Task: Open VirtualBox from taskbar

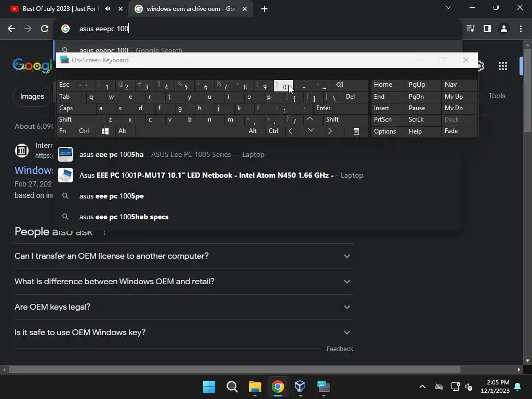Action: click(300, 387)
